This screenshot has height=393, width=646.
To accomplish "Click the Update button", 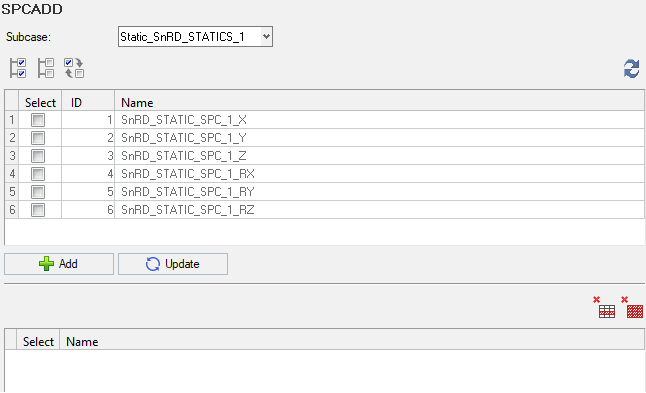I will (x=173, y=264).
